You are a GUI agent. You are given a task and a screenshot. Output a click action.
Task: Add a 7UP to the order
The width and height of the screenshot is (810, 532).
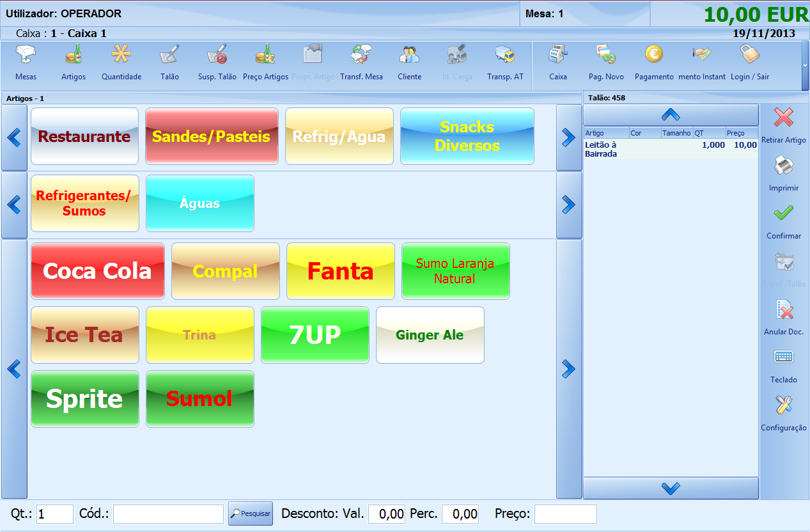315,335
